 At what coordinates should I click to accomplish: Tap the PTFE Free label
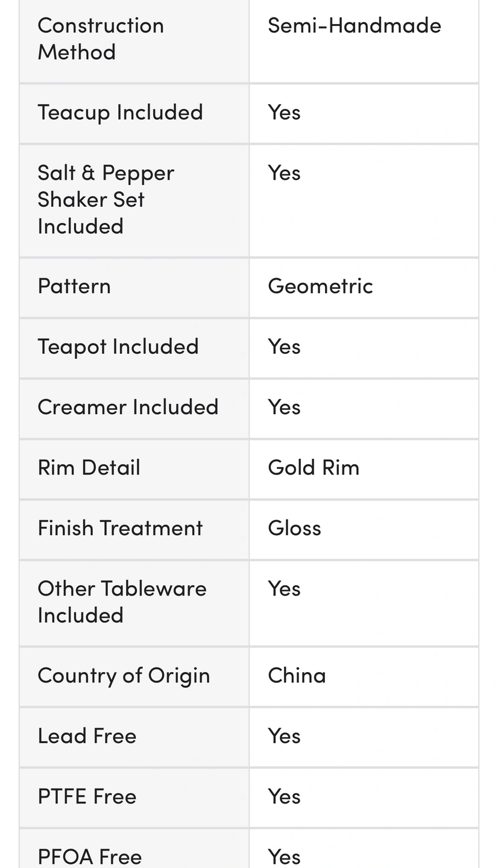(87, 797)
